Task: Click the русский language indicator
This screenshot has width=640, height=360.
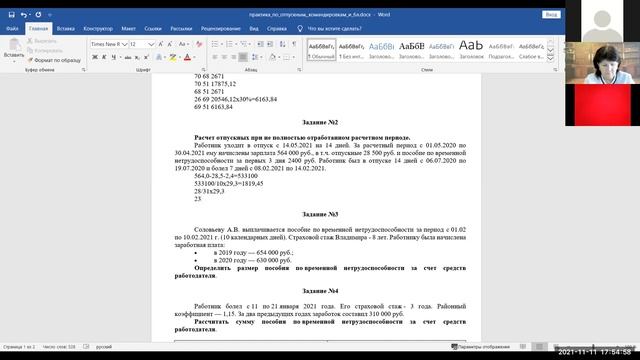Action: pyautogui.click(x=104, y=347)
